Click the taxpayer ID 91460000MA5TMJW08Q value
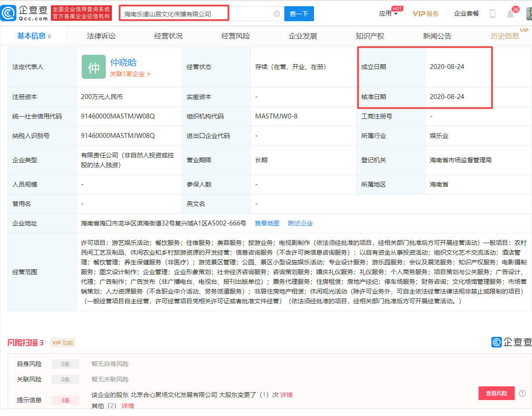This screenshot has height=416, width=532. [118, 136]
